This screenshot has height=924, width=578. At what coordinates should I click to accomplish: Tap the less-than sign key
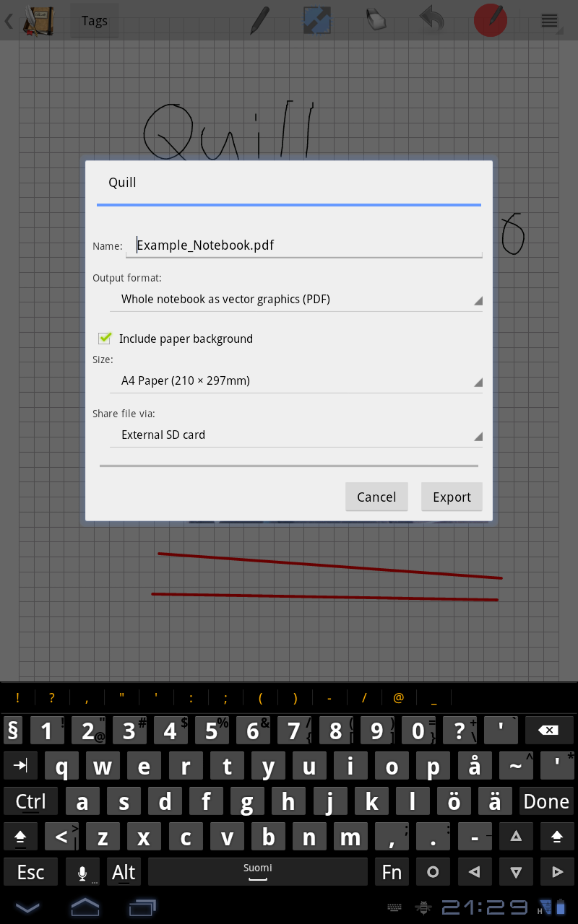(61, 836)
